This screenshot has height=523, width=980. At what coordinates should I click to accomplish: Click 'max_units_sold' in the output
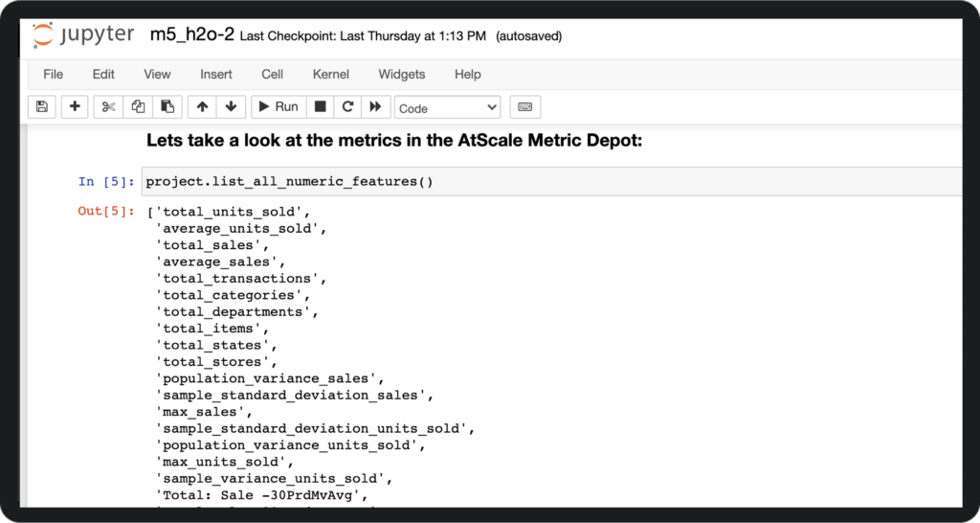[220, 463]
